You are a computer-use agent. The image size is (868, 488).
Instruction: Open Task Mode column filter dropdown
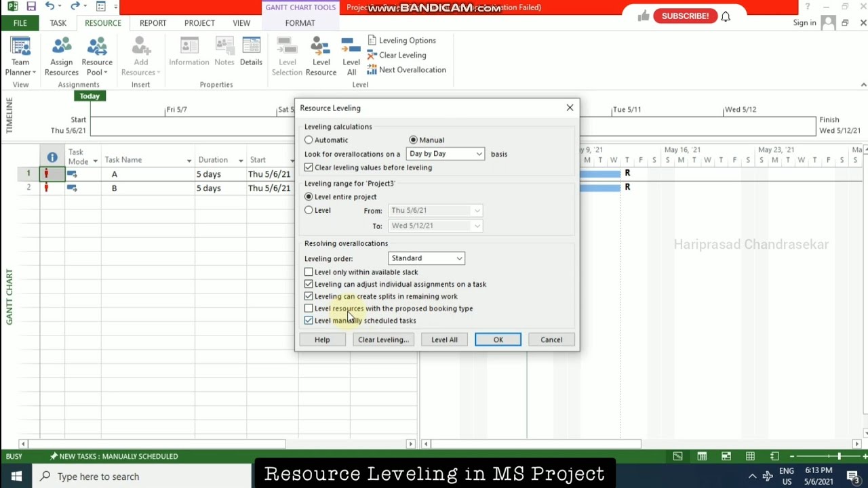(95, 161)
